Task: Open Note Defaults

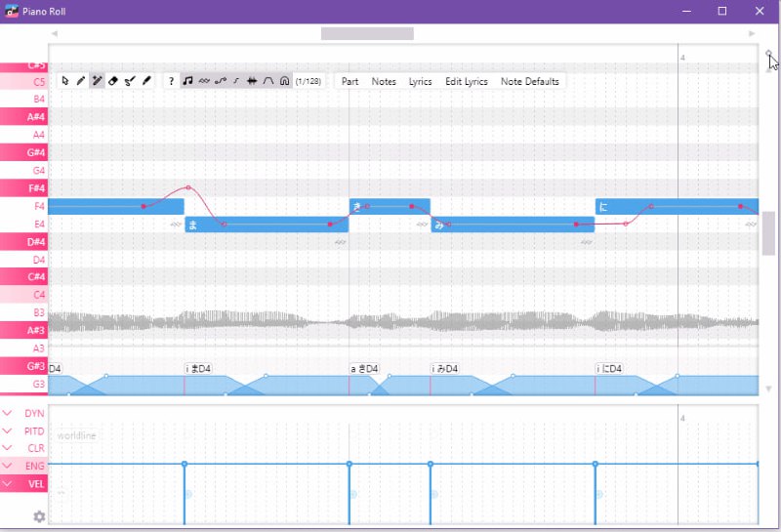Action: (x=529, y=82)
